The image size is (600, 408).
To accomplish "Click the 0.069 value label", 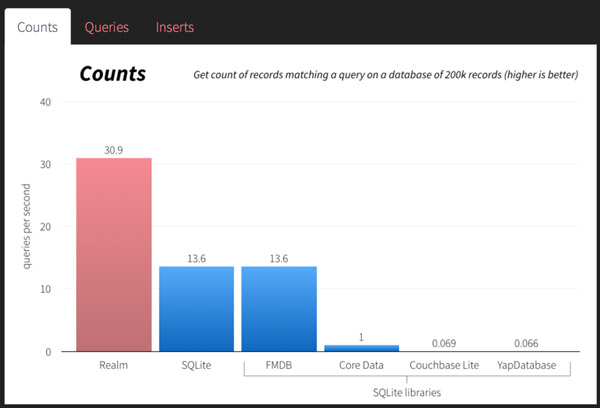I will 445,343.
